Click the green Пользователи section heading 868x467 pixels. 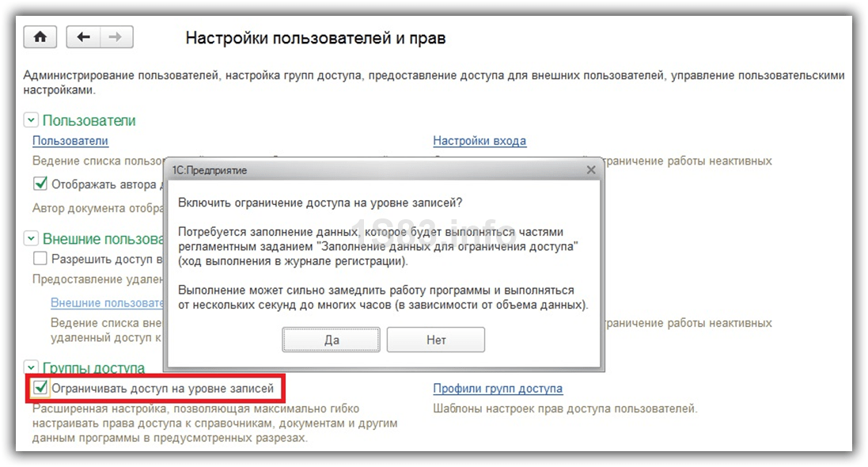(x=89, y=120)
